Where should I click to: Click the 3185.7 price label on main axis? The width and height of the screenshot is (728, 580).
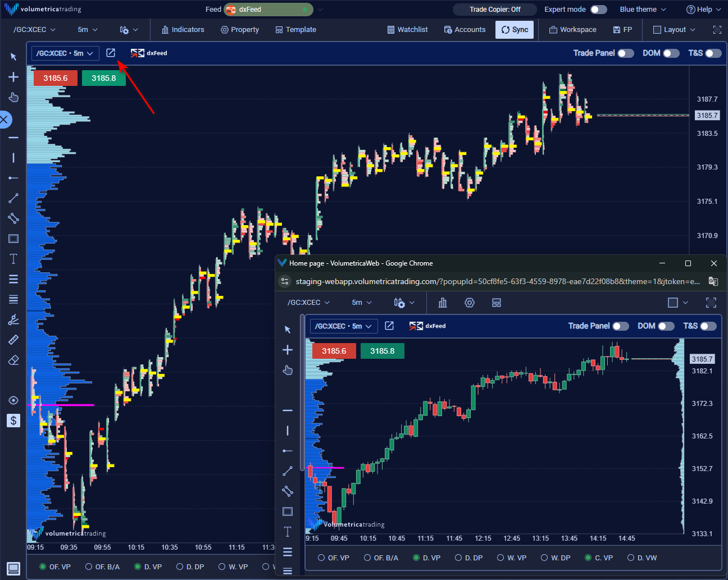pos(707,115)
